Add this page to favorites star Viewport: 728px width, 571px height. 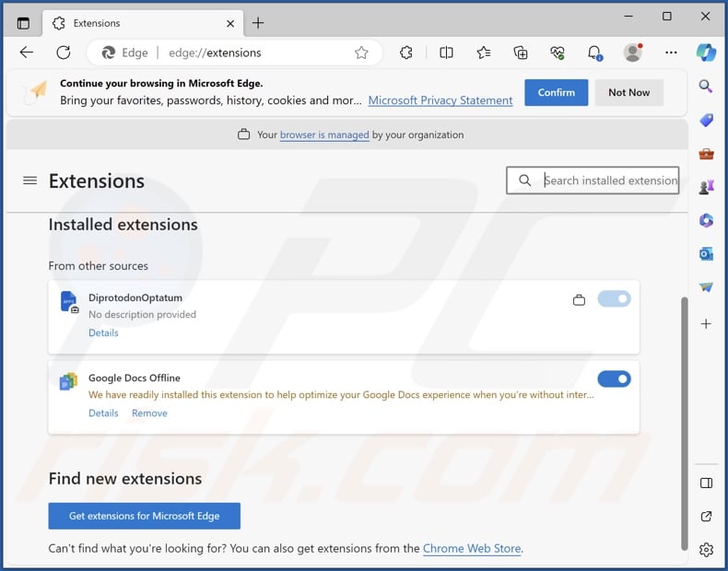[361, 52]
